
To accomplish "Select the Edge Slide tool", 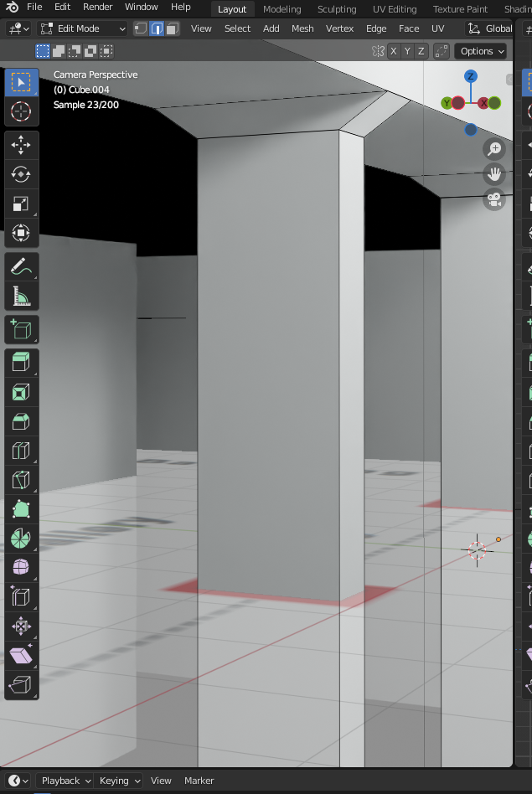I will [x=21, y=596].
